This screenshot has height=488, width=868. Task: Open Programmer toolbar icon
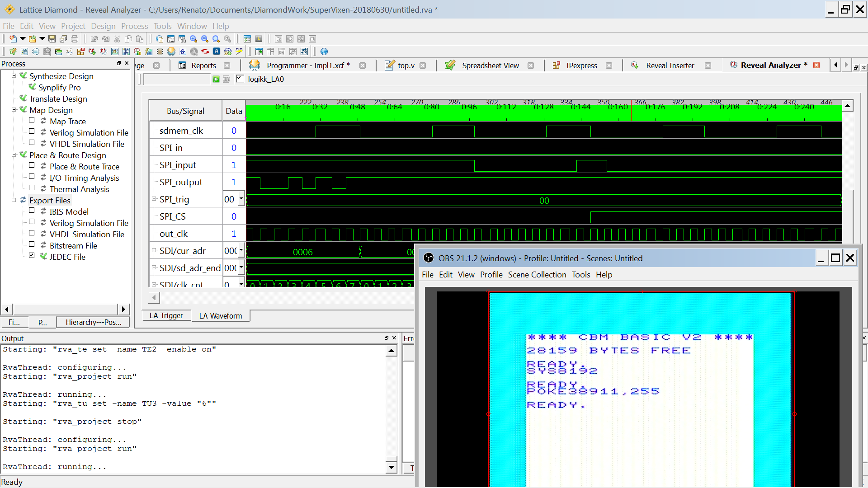coord(171,52)
